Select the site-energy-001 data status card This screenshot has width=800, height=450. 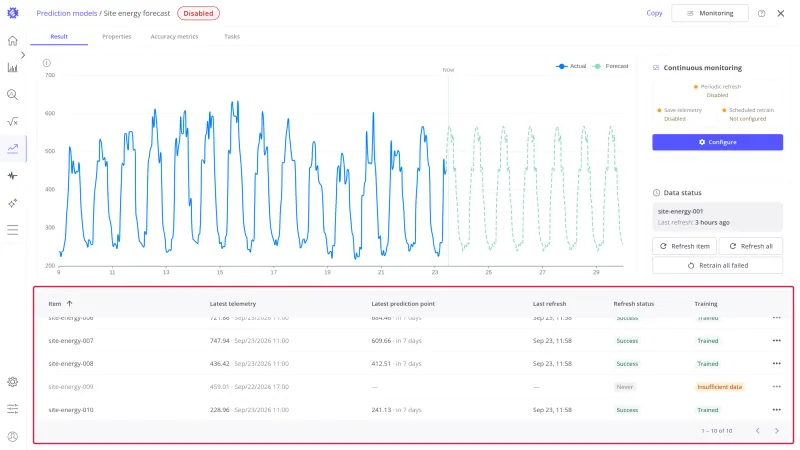(717, 217)
